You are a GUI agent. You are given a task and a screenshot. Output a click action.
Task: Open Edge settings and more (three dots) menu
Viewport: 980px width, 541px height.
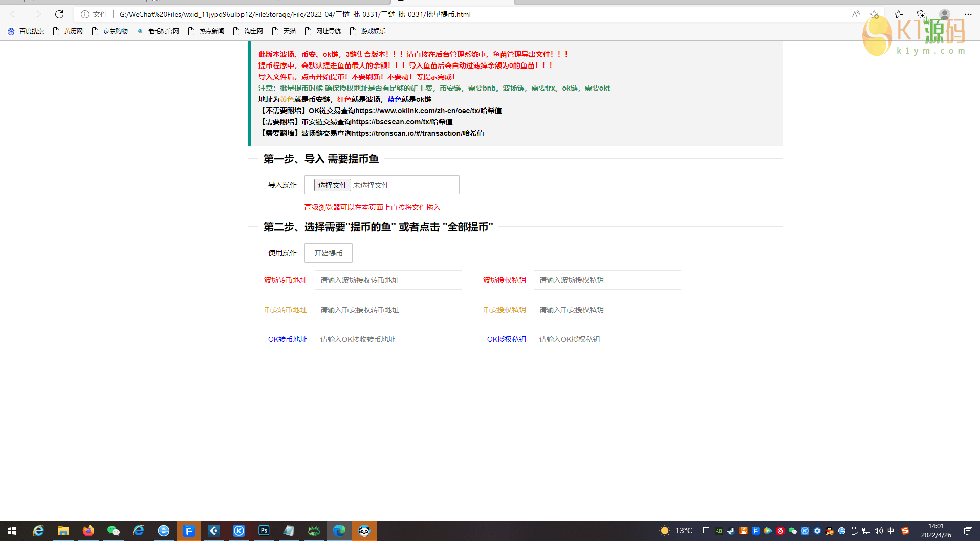click(x=968, y=14)
